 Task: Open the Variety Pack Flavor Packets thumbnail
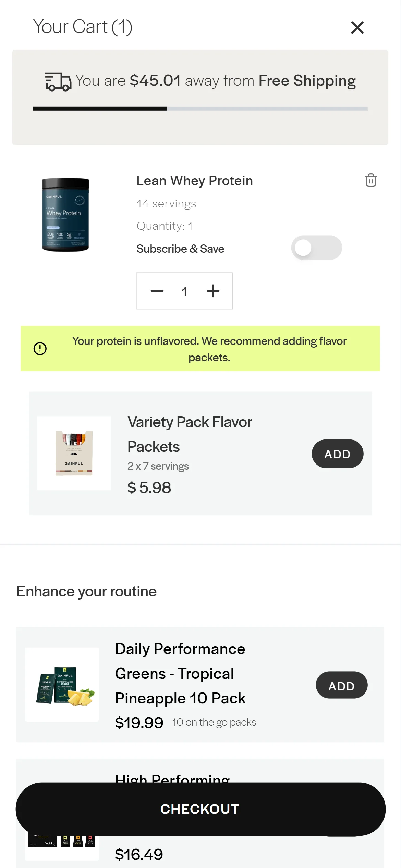coord(74,453)
